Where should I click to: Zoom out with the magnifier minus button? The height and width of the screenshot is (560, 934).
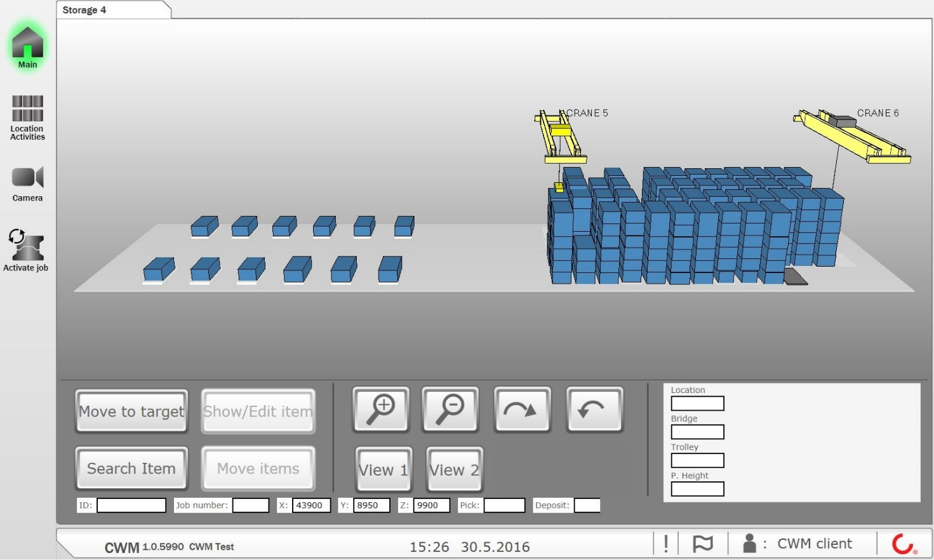click(x=450, y=410)
